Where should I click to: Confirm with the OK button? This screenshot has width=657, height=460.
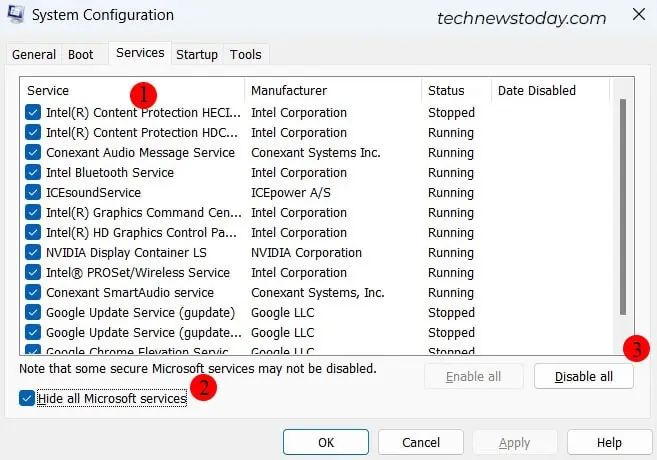pos(326,442)
